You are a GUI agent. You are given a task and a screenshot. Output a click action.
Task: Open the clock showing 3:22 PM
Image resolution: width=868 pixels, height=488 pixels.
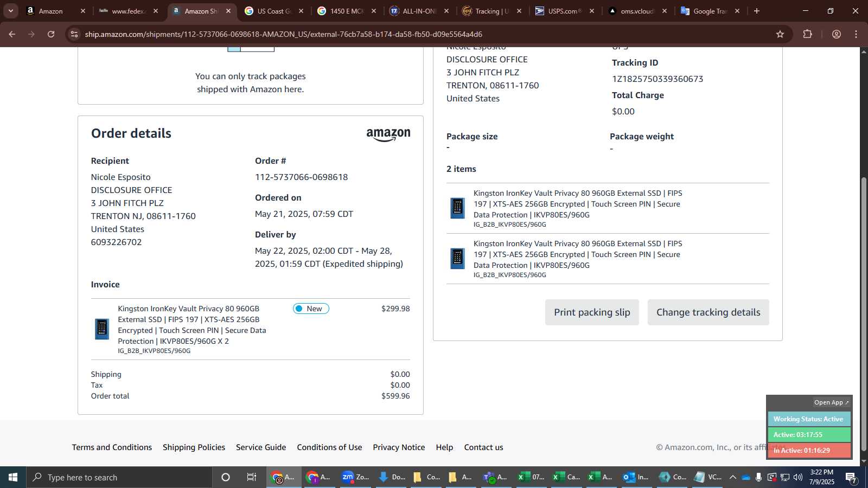(821, 477)
